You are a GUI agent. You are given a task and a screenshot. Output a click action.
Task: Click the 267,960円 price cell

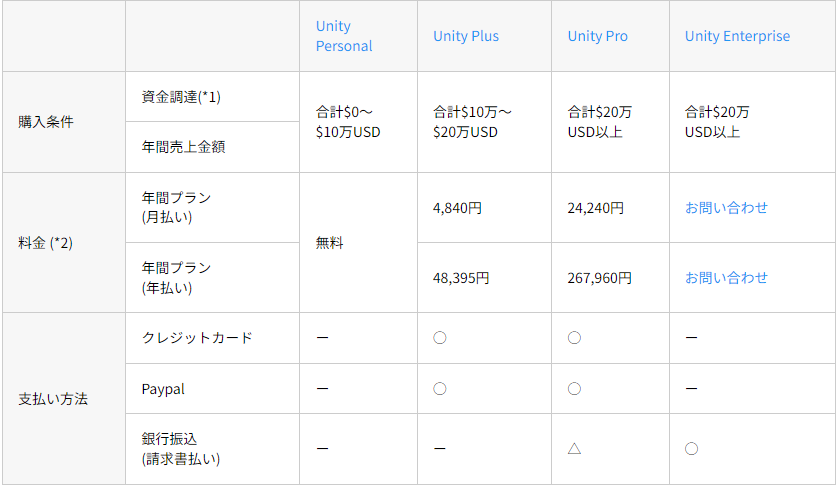pyautogui.click(x=600, y=278)
